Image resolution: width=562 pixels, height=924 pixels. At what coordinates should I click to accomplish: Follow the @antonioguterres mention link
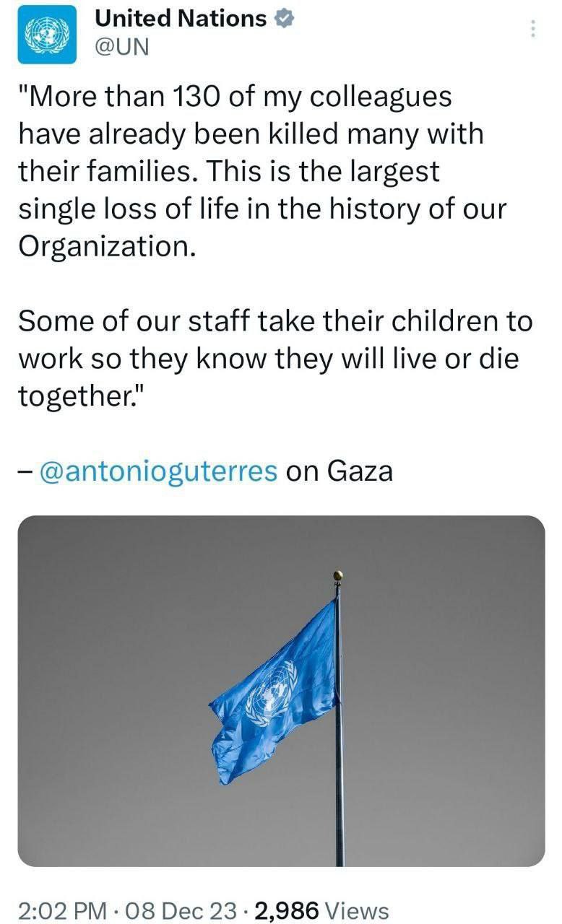click(158, 471)
